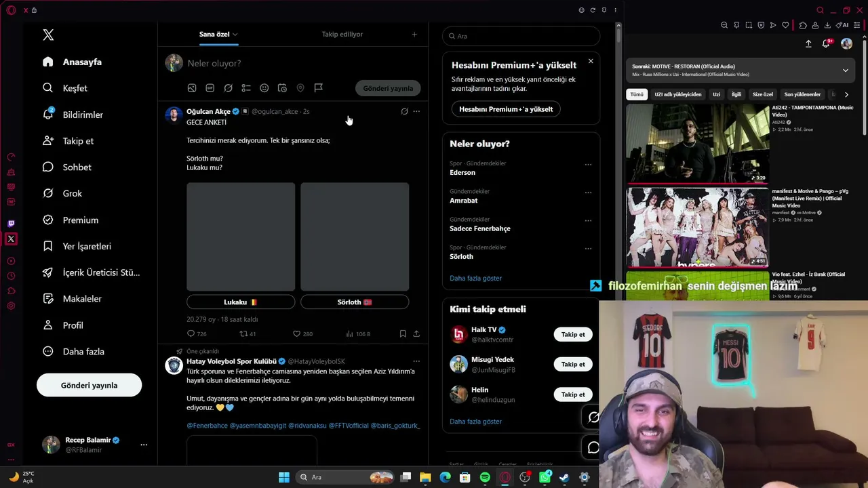Click the sidebar Gönderi yayınla button
Viewport: 868px width, 488px height.
coord(89,385)
